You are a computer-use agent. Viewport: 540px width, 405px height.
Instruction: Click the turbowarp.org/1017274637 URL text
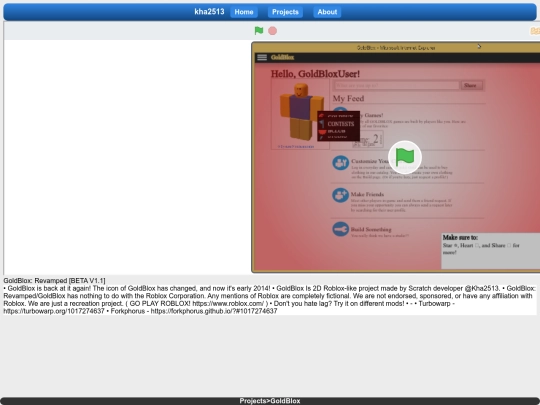[54, 311]
